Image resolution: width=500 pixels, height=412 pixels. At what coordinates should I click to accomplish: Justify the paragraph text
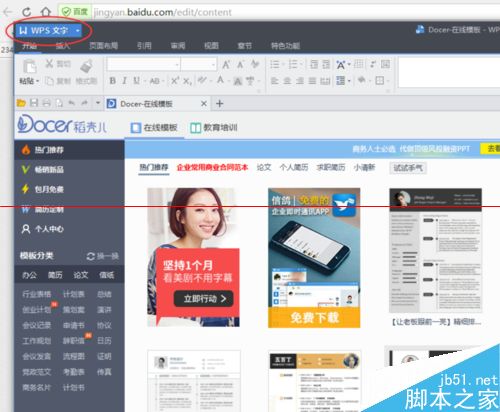(x=312, y=81)
